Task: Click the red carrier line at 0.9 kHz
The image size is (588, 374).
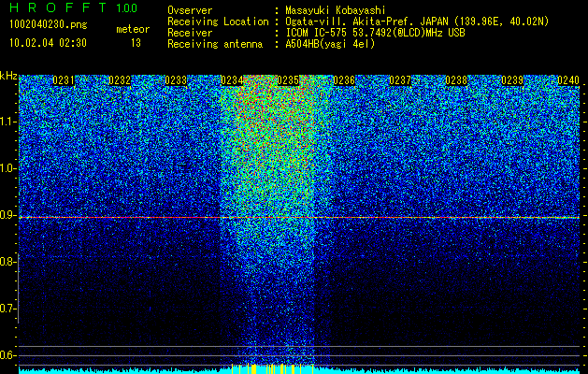Action: (x=299, y=218)
